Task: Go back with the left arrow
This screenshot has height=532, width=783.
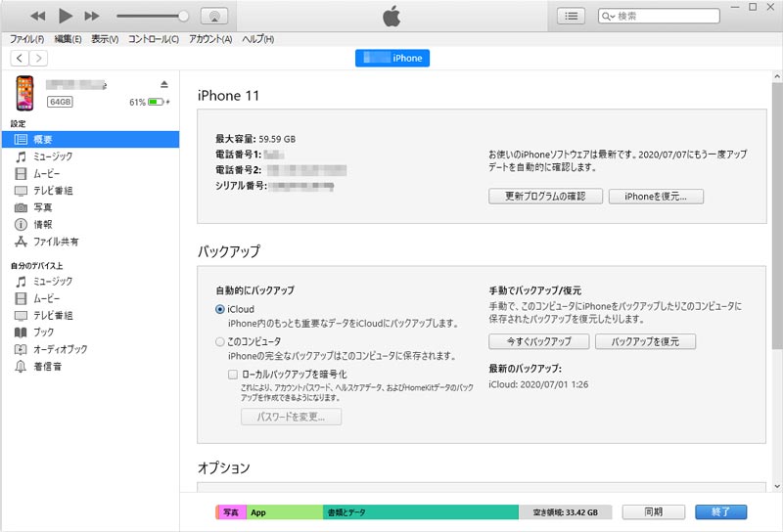Action: point(20,58)
